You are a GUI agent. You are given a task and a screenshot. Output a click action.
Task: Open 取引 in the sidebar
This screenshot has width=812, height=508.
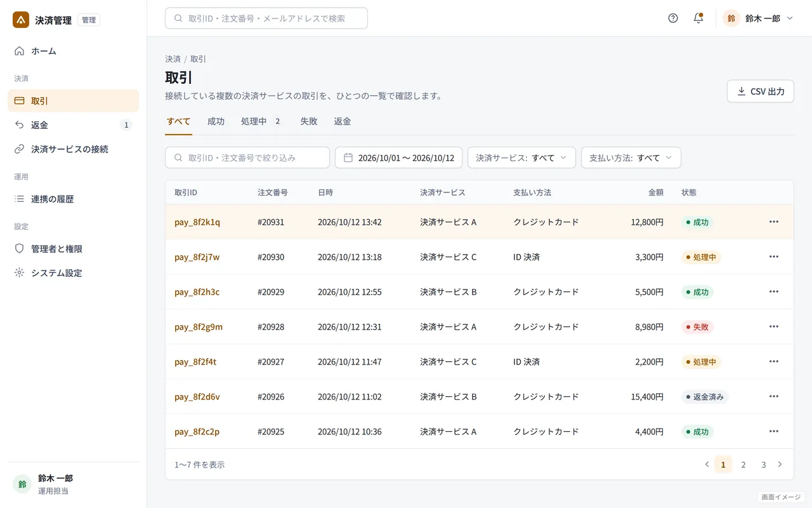click(73, 101)
